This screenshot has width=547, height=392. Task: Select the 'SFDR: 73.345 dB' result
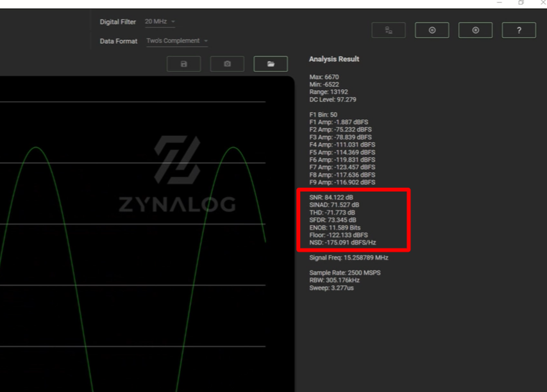point(332,220)
